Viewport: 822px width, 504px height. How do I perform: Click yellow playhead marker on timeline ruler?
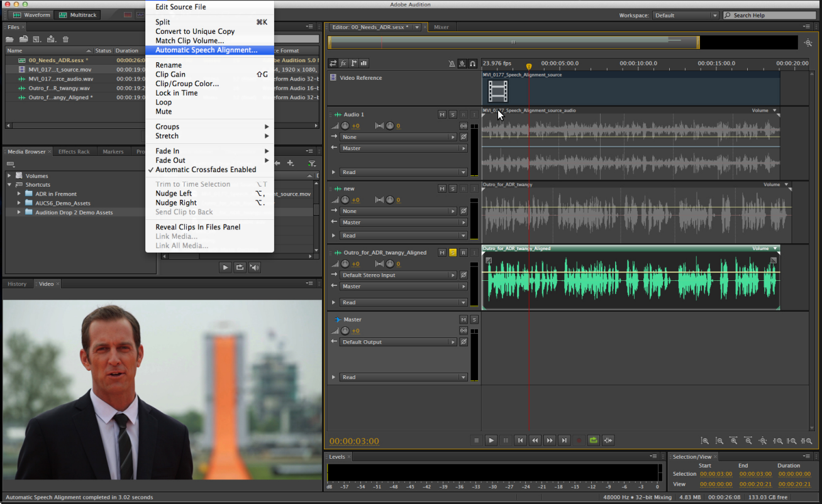(x=529, y=66)
